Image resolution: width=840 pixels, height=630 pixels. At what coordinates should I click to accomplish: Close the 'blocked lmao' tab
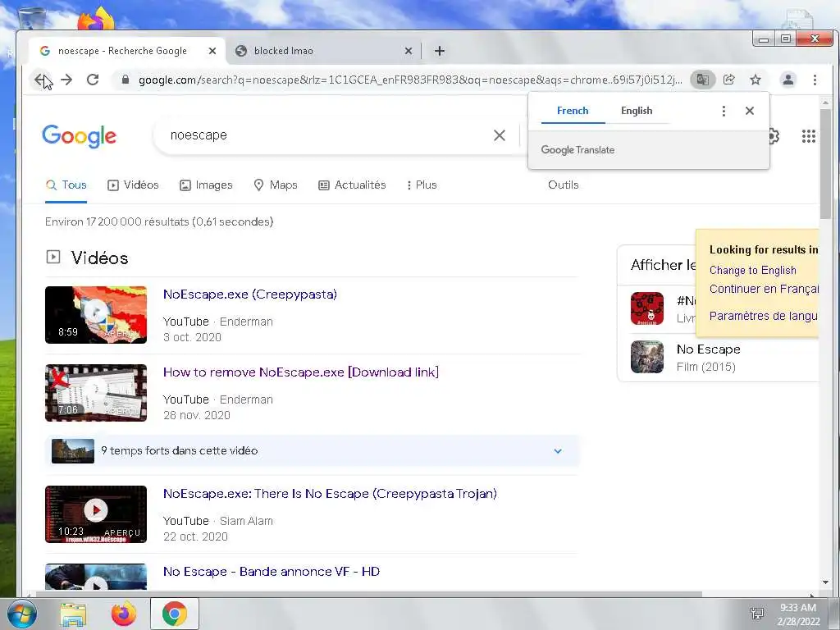point(409,51)
